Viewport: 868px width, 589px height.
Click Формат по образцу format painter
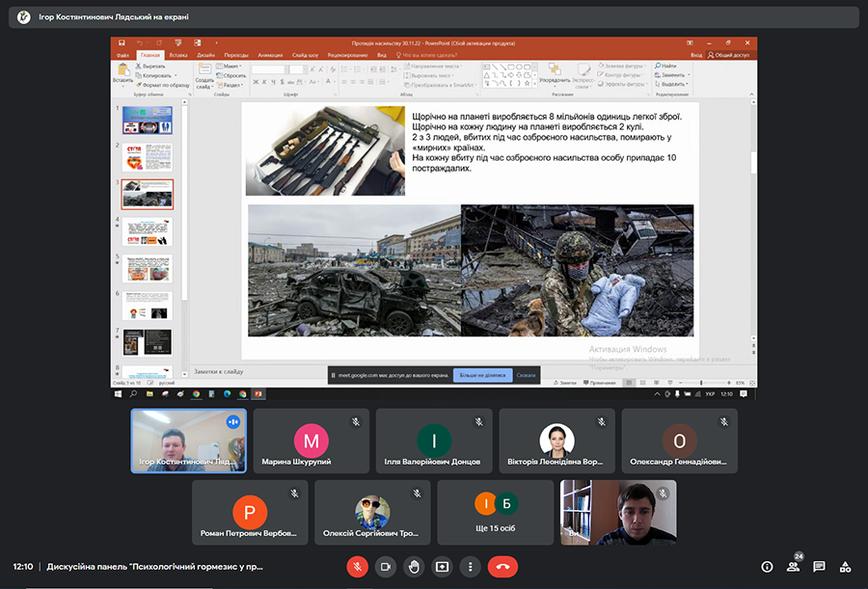pyautogui.click(x=162, y=85)
